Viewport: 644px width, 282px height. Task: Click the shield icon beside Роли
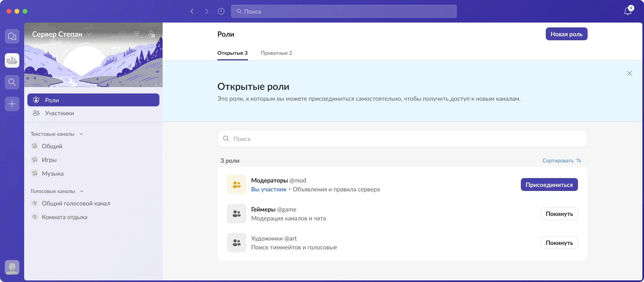36,100
